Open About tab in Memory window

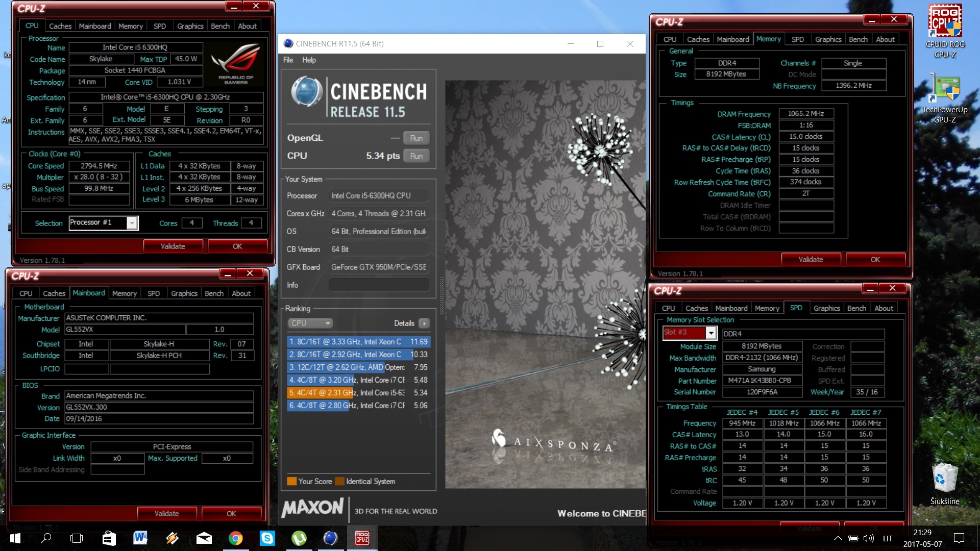[x=885, y=39]
